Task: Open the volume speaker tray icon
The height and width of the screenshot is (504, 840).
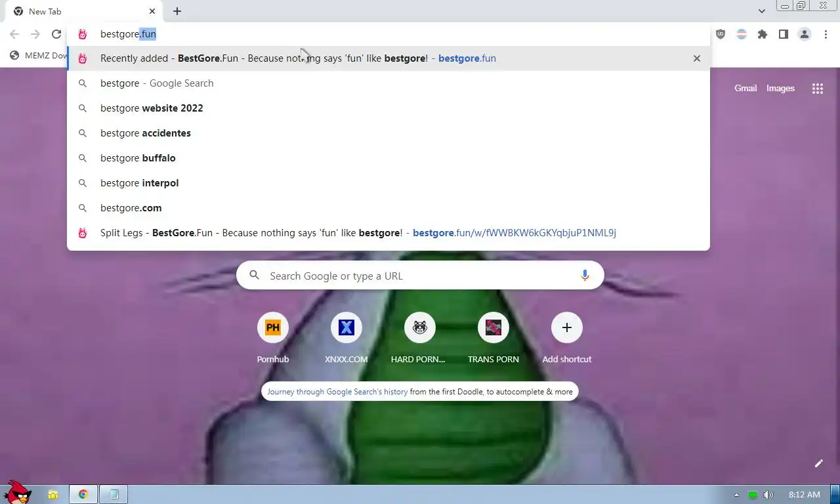Action: [x=768, y=495]
